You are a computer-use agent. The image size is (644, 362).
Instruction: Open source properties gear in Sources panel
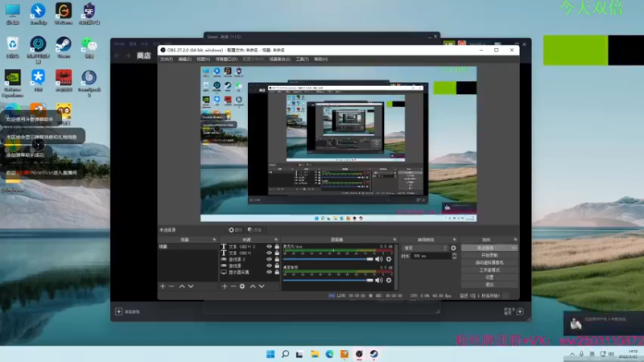242,286
